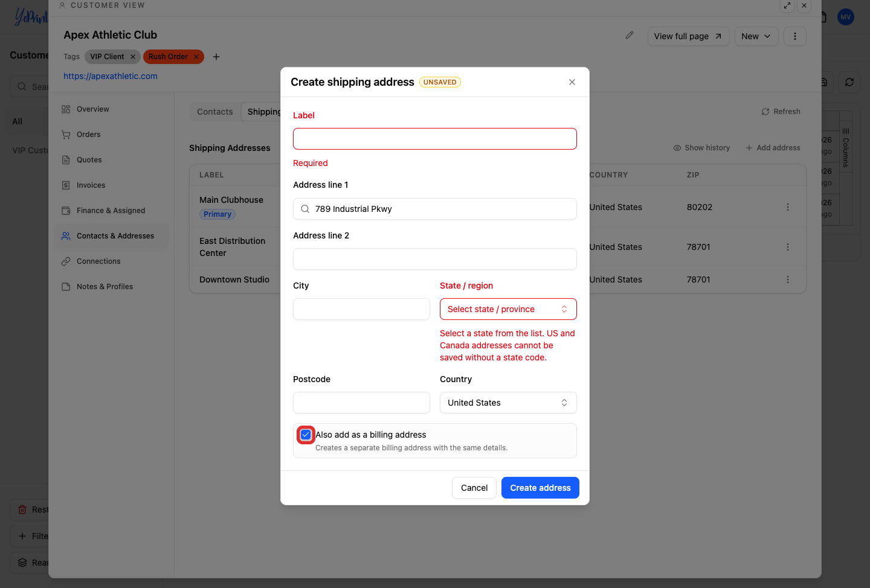
Task: Add a new tag with plus icon
Action: pos(216,57)
